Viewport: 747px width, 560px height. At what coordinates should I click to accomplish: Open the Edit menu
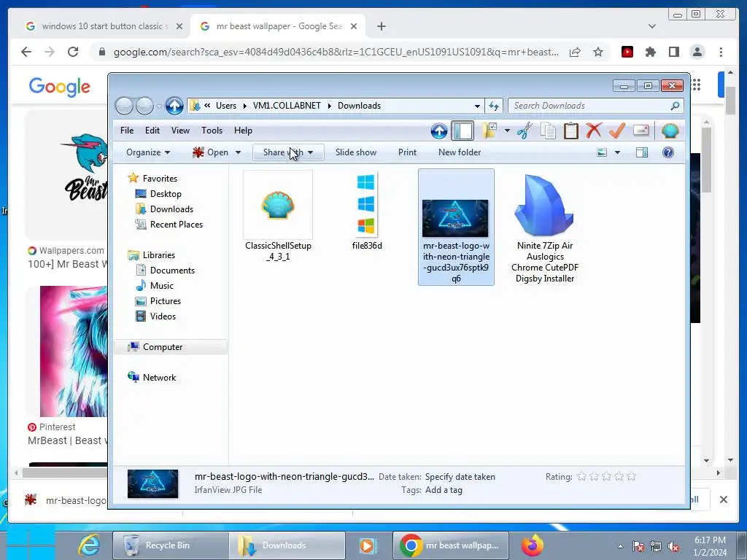[x=152, y=131]
